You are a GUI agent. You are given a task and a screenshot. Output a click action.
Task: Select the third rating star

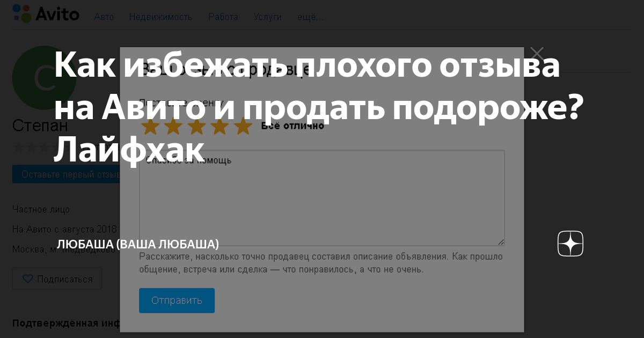(x=197, y=126)
